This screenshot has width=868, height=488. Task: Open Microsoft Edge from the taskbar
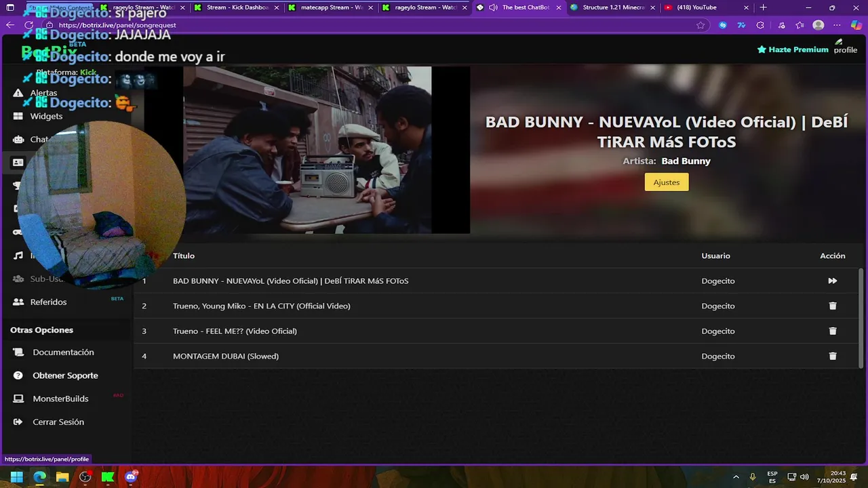tap(39, 476)
